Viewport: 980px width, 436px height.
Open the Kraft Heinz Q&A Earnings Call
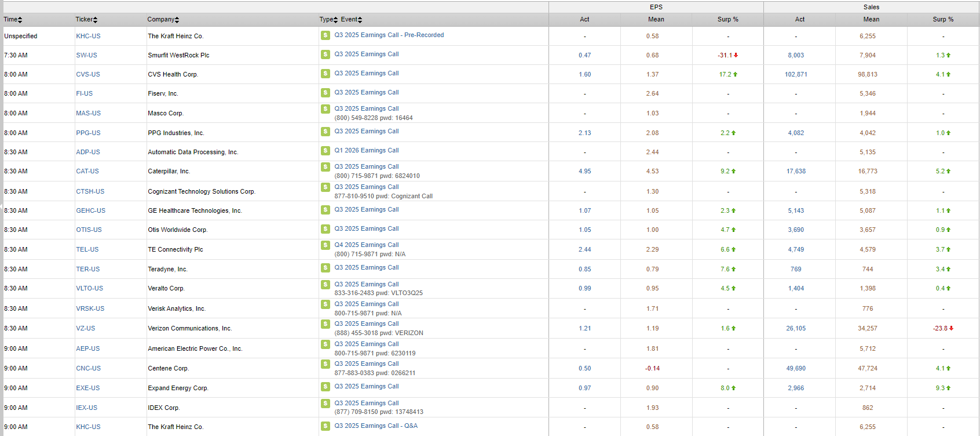pos(375,426)
